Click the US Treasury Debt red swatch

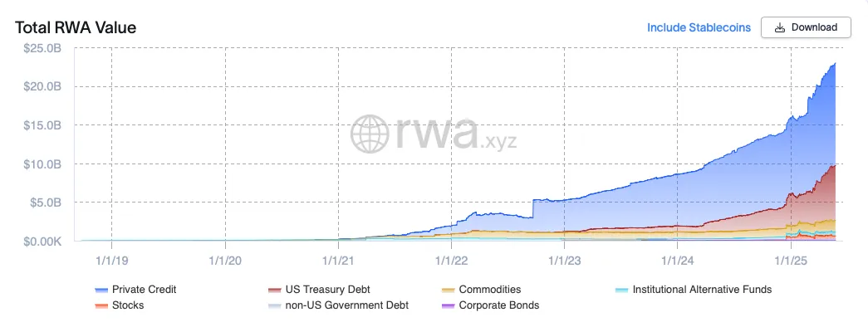coord(275,290)
